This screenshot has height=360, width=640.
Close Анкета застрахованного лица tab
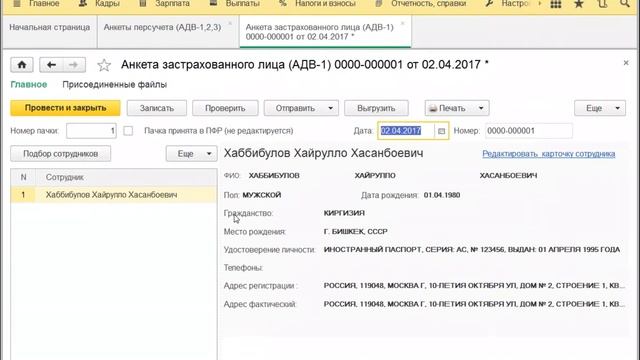(x=402, y=23)
